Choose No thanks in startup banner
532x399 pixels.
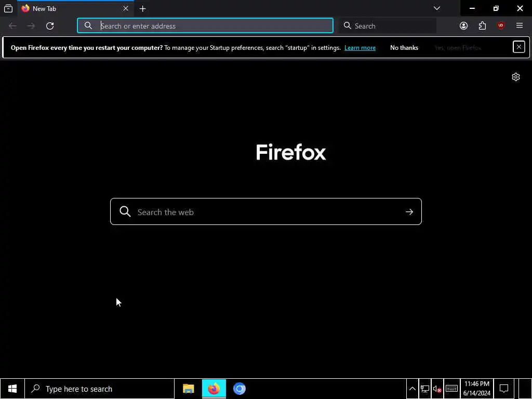(404, 48)
